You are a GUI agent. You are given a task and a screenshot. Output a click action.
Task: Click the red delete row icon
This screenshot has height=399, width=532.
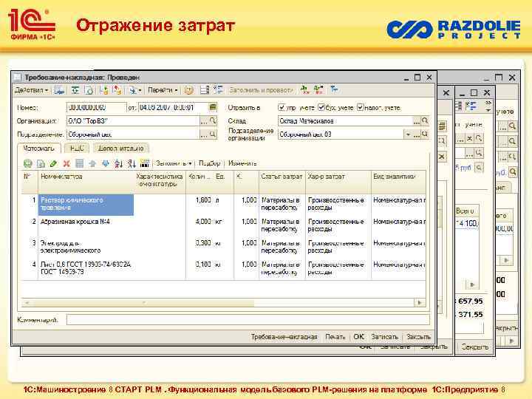66,164
